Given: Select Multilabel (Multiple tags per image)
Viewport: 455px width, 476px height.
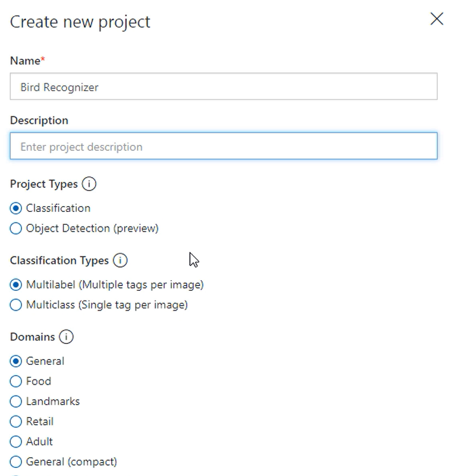Looking at the screenshot, I should [16, 285].
